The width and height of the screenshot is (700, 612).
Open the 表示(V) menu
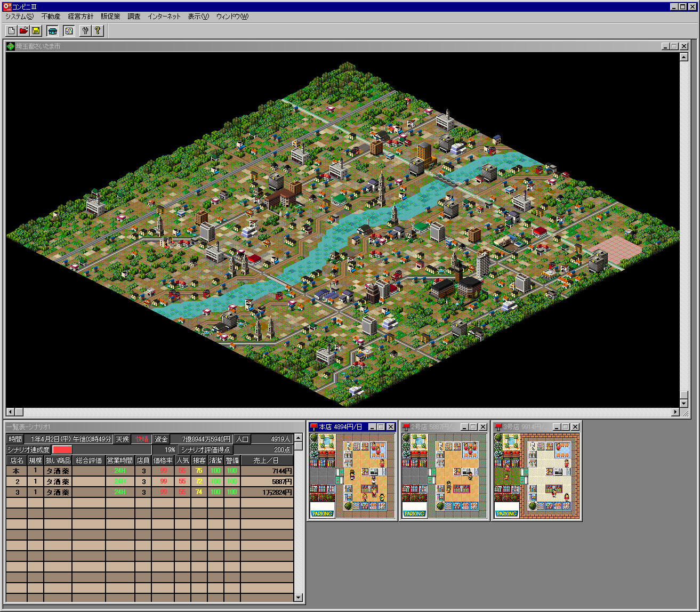[198, 17]
